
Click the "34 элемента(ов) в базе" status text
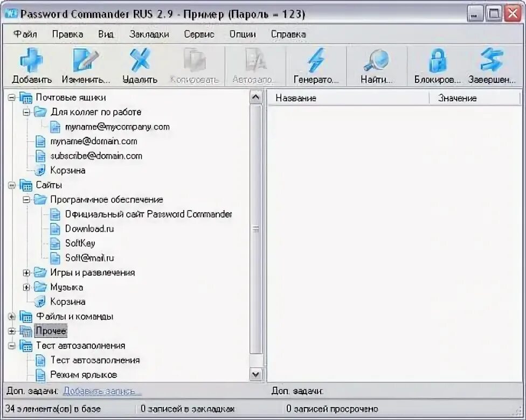53,409
